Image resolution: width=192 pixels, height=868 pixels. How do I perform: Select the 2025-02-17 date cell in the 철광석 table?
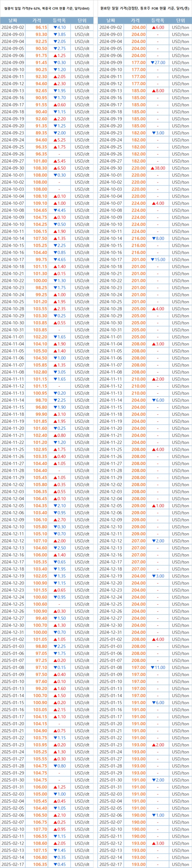[13, 864]
